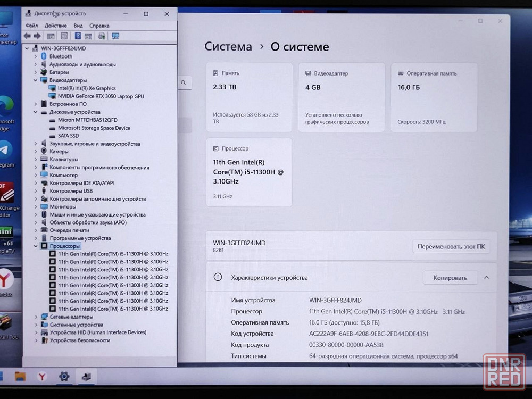532x399 pixels.
Task: Click the Microsoft Edge shortcut on the desktop
Action: [7, 114]
